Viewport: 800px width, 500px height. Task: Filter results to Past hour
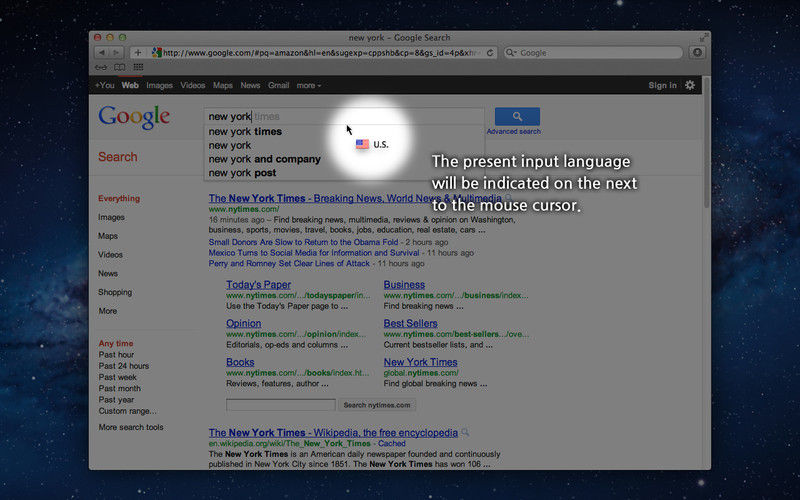(x=116, y=355)
